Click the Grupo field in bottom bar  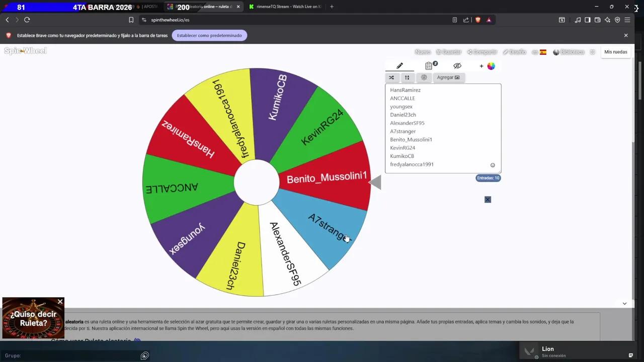point(70,355)
